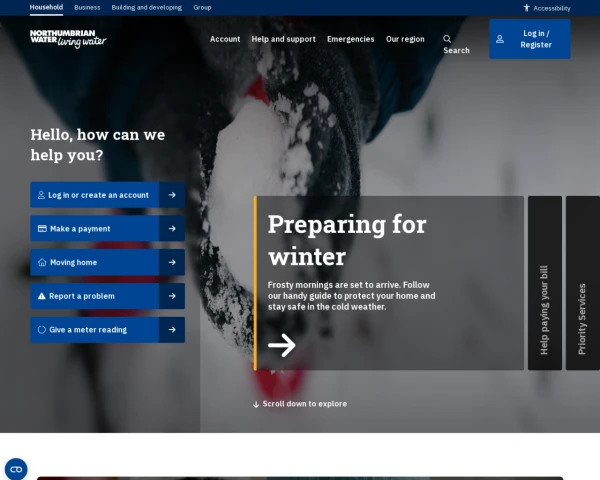Switch to the Household tab

coord(46,7)
